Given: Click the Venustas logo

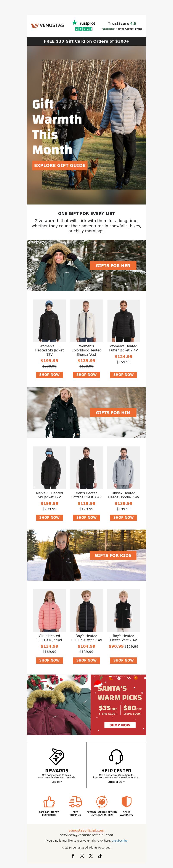Looking at the screenshot, I should point(47,25).
